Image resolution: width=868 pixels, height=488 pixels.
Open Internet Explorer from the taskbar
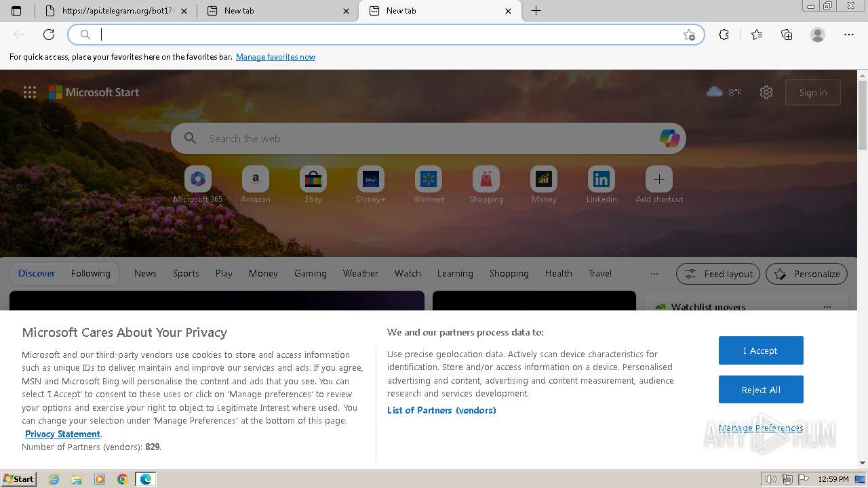(x=54, y=479)
